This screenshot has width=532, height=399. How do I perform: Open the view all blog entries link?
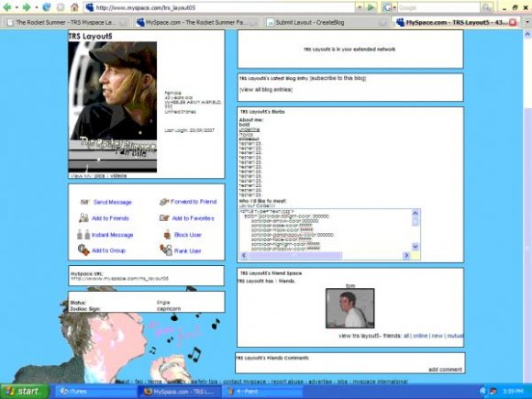pos(266,90)
